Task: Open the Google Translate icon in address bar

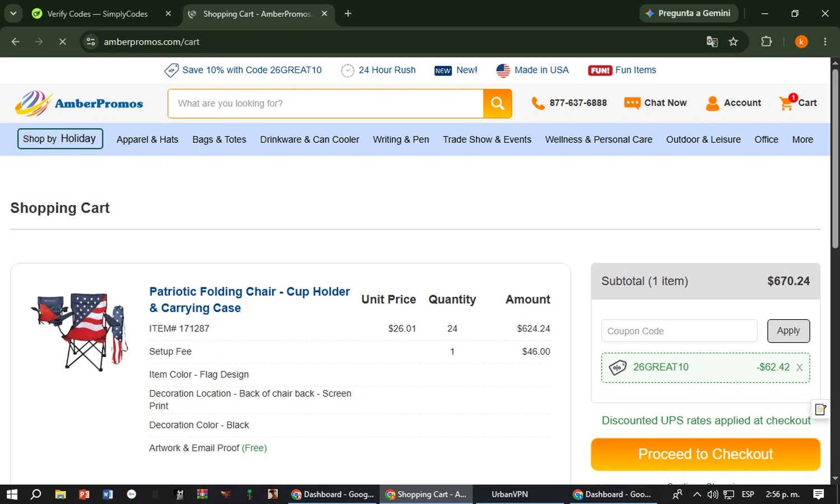Action: tap(712, 41)
